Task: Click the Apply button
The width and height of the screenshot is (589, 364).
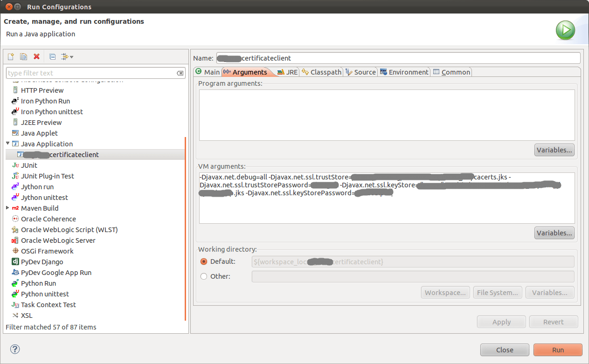Action: 501,322
